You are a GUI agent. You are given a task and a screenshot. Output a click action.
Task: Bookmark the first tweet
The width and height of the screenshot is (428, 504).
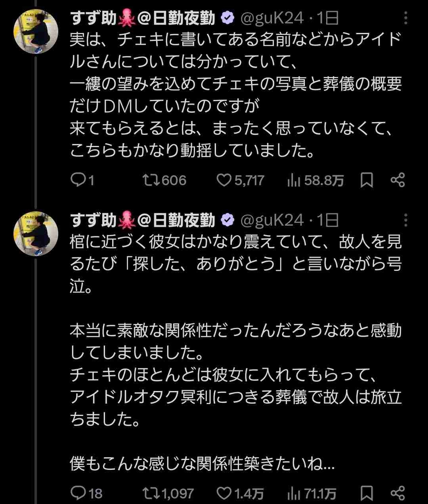coord(367,181)
